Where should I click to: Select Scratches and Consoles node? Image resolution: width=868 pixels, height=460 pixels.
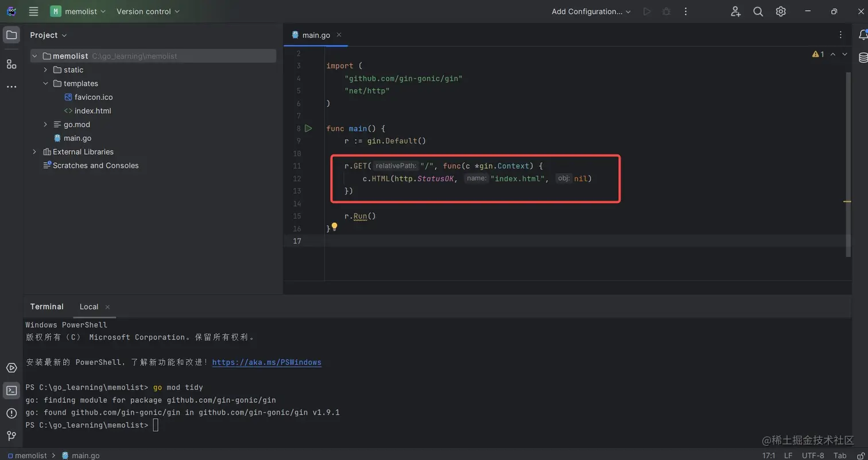tap(91, 166)
